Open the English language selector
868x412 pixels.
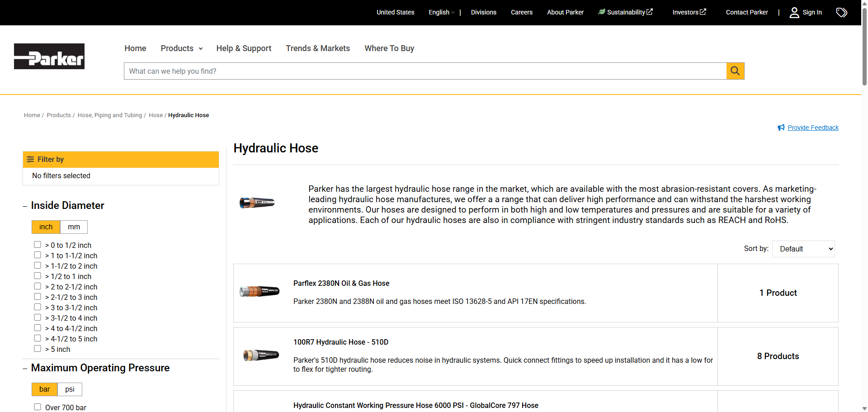[441, 12]
